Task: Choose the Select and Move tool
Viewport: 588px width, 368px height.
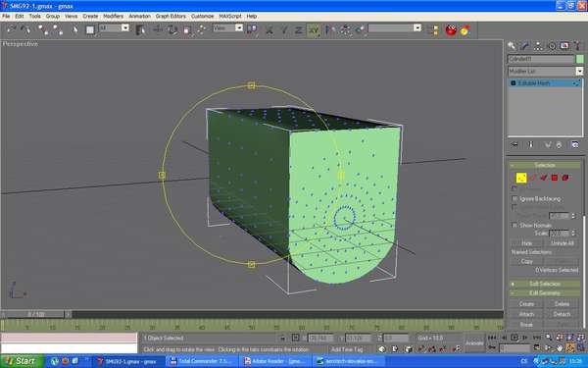Action: point(158,29)
